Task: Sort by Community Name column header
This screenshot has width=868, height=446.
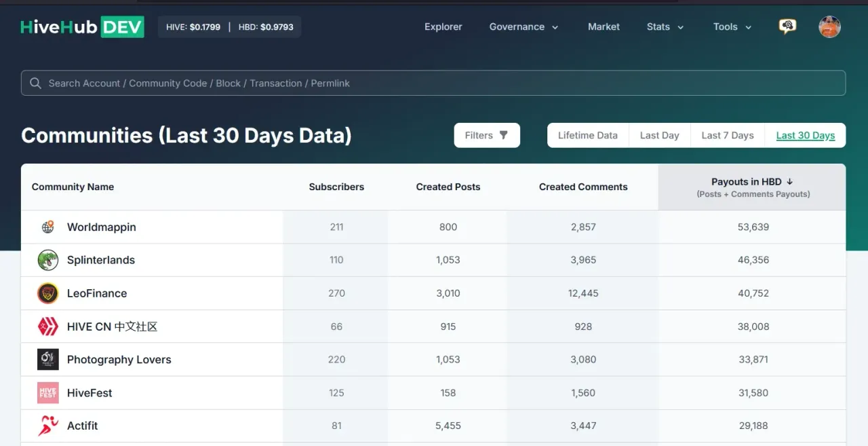Action: click(x=73, y=187)
